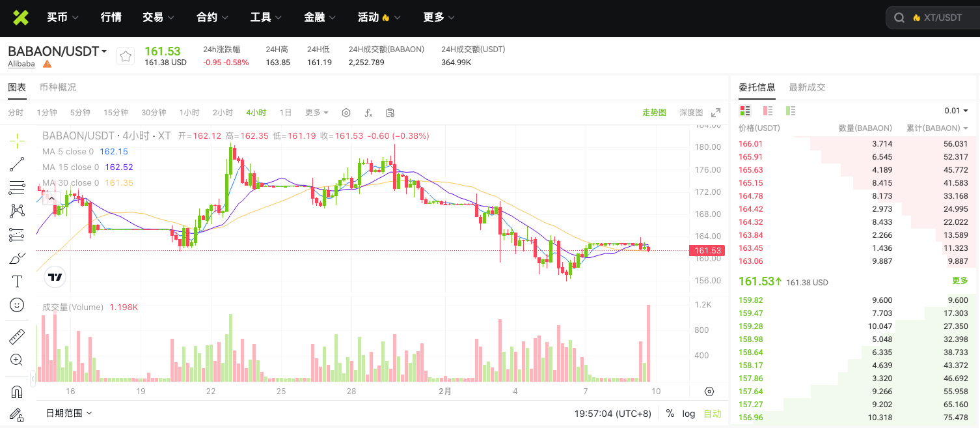This screenshot has height=428, width=980.
Task: Select the 1小时 timeframe
Action: click(x=189, y=113)
